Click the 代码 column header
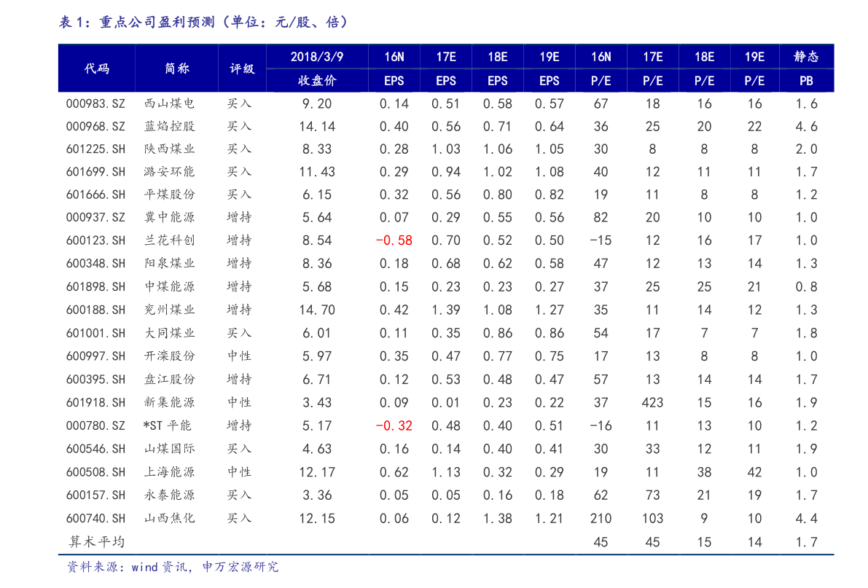The height and width of the screenshot is (588, 868). coord(97,68)
